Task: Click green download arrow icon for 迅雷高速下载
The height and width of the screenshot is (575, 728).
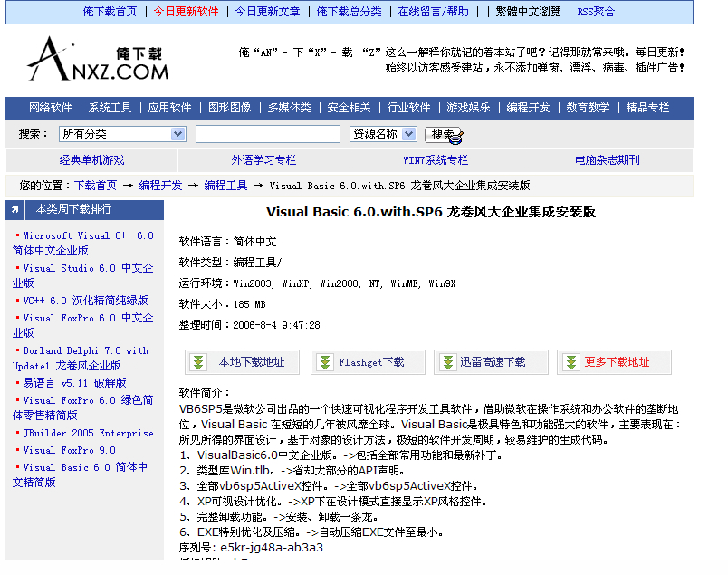Action: click(448, 362)
